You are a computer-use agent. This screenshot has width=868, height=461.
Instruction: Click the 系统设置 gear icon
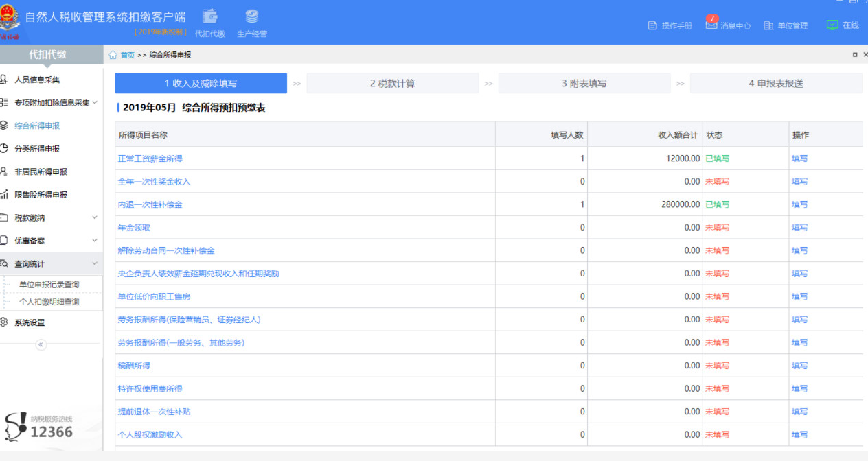(x=4, y=322)
